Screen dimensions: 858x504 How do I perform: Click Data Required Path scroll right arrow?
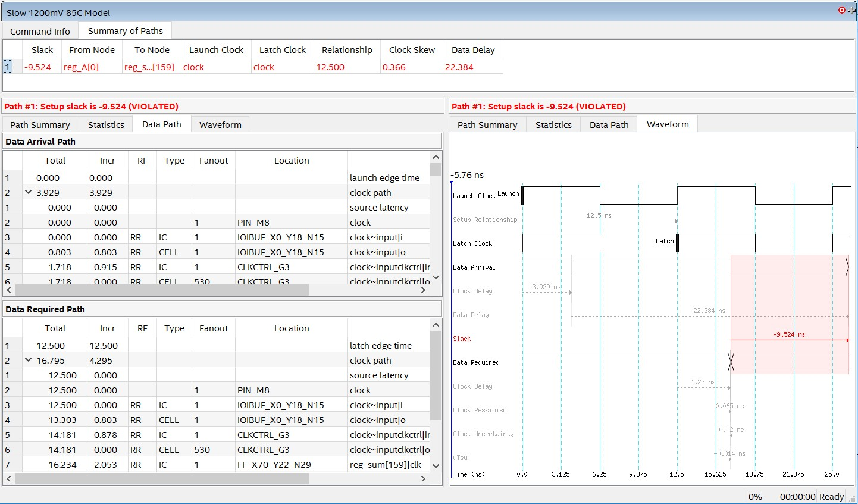click(423, 478)
